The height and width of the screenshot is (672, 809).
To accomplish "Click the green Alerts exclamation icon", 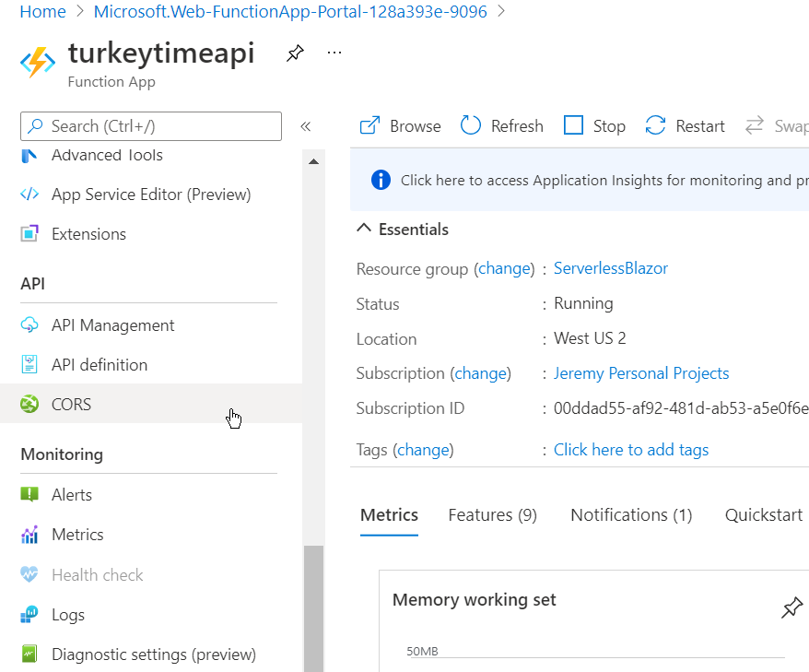I will click(x=29, y=494).
